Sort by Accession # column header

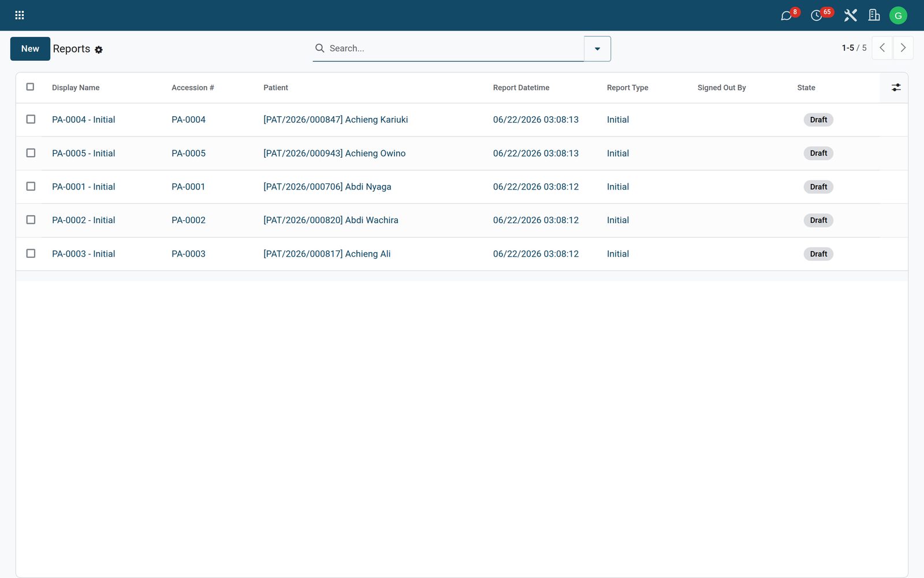(x=192, y=88)
